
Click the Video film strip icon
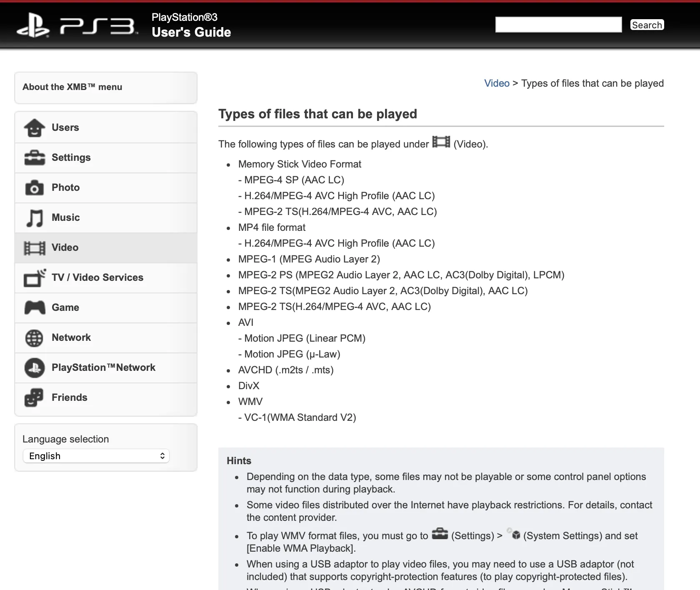(35, 247)
